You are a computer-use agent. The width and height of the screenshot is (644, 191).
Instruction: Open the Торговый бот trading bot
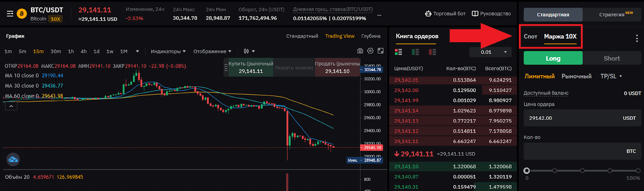(x=445, y=14)
